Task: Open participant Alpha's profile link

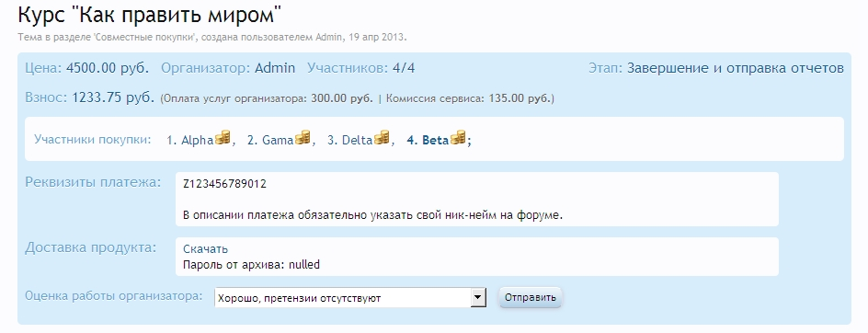Action: tap(197, 140)
